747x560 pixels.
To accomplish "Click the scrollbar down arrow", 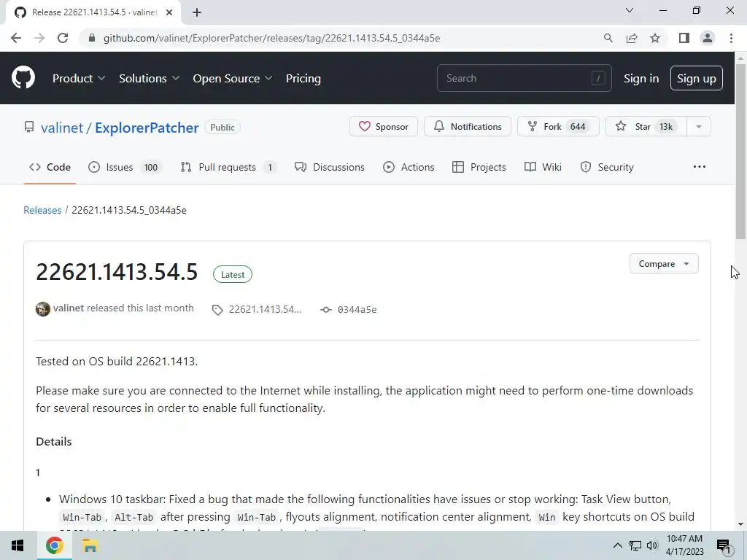I will coord(740,524).
